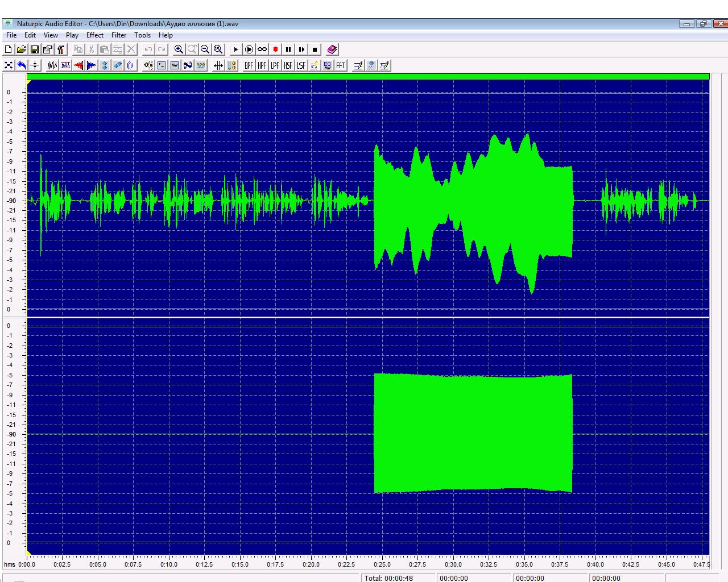The width and height of the screenshot is (728, 582).
Task: Click the red-bordered waveform icon
Action: click(65, 65)
